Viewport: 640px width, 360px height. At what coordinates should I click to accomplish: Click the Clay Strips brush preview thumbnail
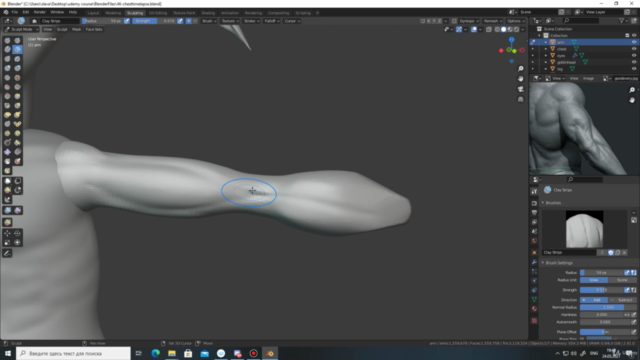pos(584,229)
